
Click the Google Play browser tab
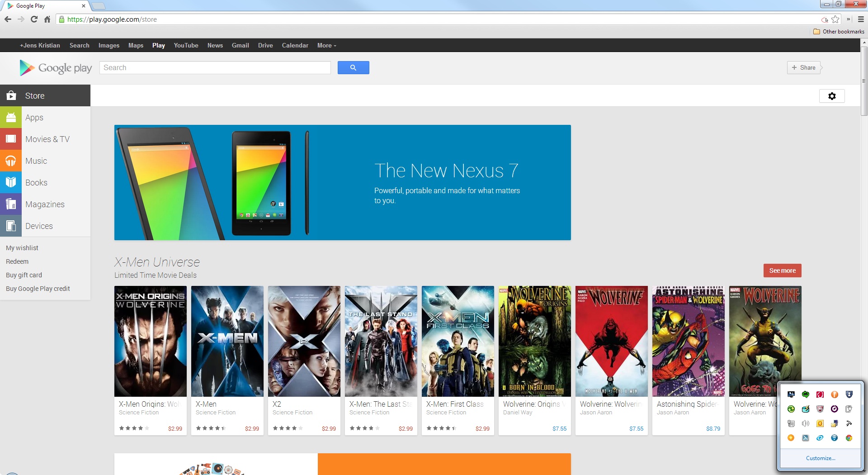45,6
